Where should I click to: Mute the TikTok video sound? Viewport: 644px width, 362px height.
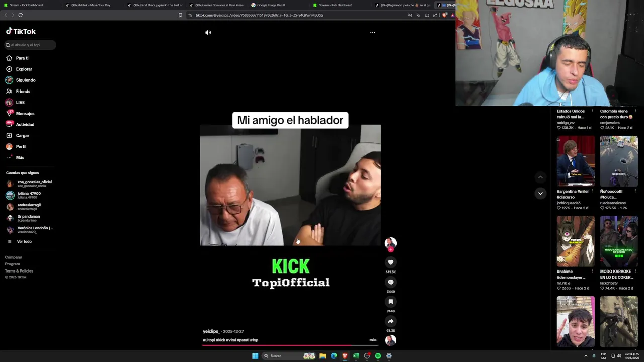[208, 33]
